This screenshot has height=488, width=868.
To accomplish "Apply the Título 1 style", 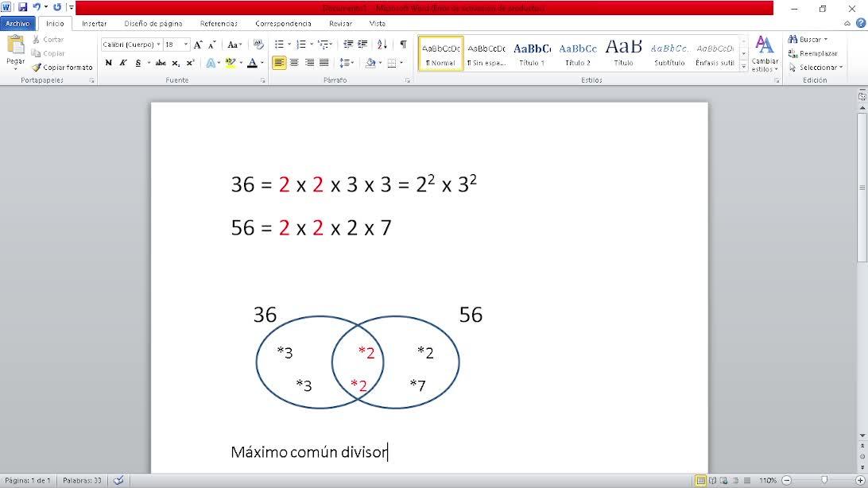I will [x=532, y=54].
